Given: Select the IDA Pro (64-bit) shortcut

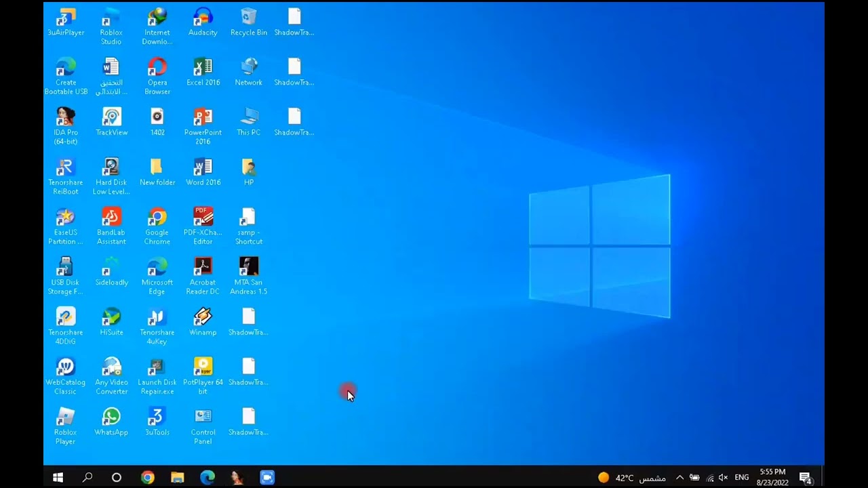Looking at the screenshot, I should click(66, 127).
